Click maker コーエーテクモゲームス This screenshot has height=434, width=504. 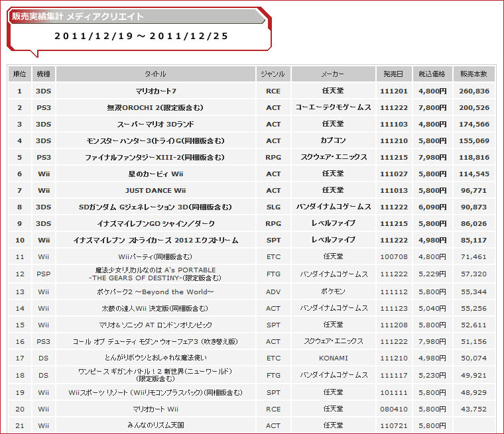tap(334, 107)
